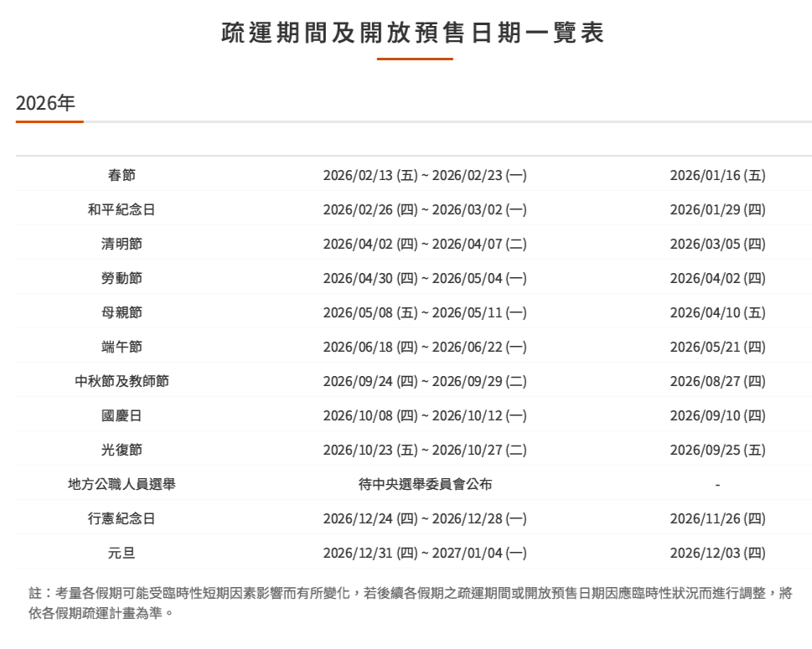The image size is (812, 649).
Task: Click the 和平紀念日 row label
Action: coord(122,210)
